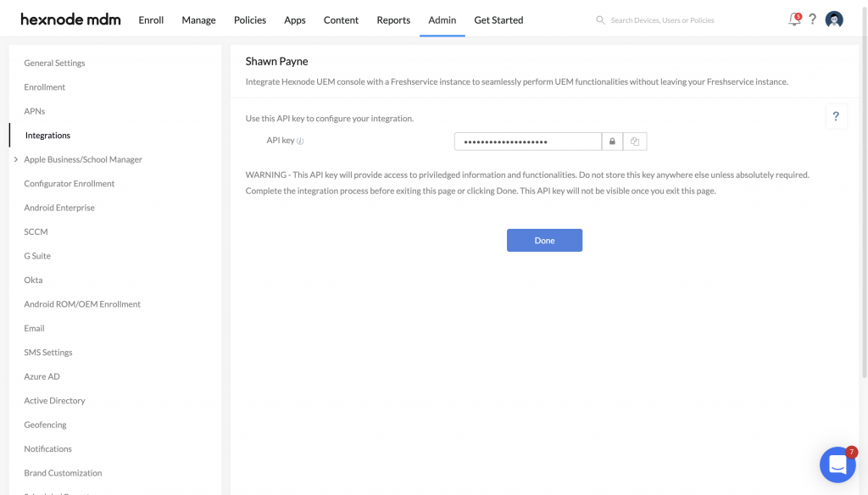Open the chat support bubble
Screen dimensions: 868x495
[x=837, y=464]
